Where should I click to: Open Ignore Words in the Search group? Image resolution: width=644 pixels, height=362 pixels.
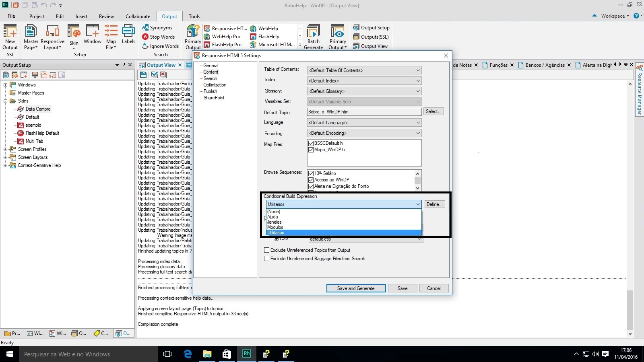(x=161, y=46)
